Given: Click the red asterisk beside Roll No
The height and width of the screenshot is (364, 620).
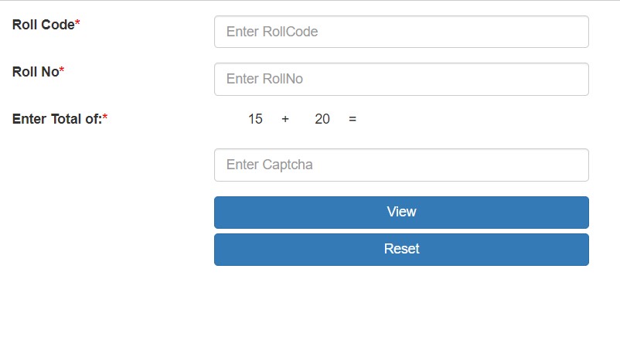Looking at the screenshot, I should tap(62, 70).
